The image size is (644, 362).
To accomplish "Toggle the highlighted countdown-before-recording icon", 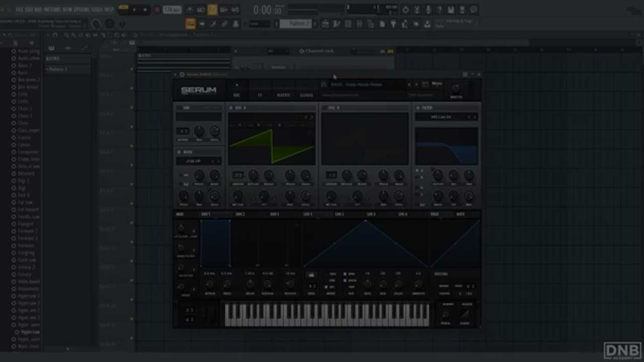I will [212, 10].
